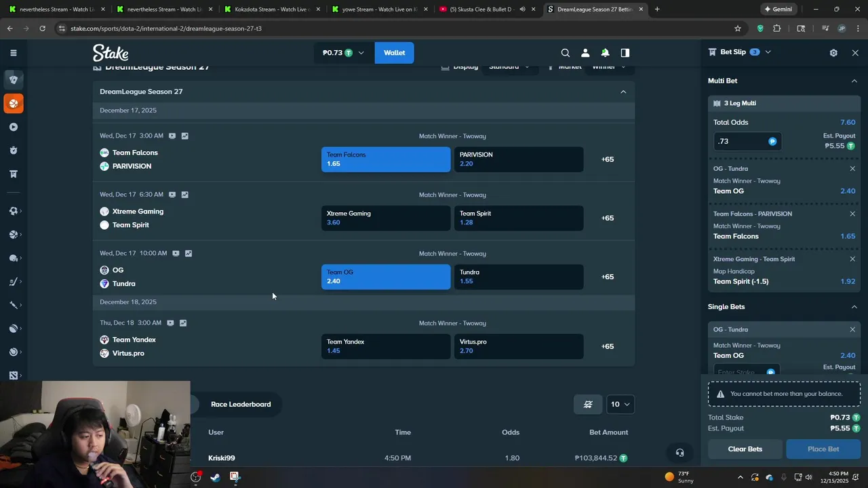Collapse the Single Bets section

click(x=854, y=307)
